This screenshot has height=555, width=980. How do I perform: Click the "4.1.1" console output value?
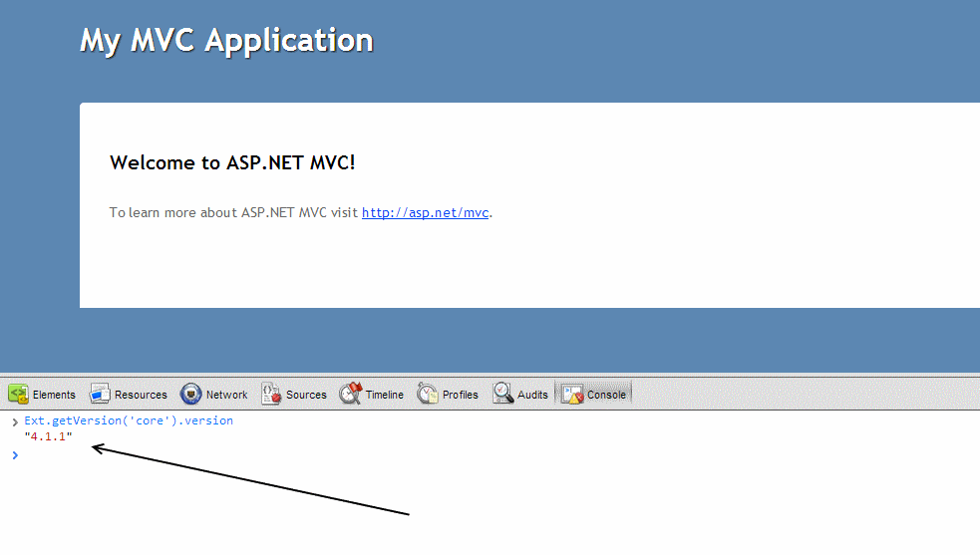tap(48, 436)
